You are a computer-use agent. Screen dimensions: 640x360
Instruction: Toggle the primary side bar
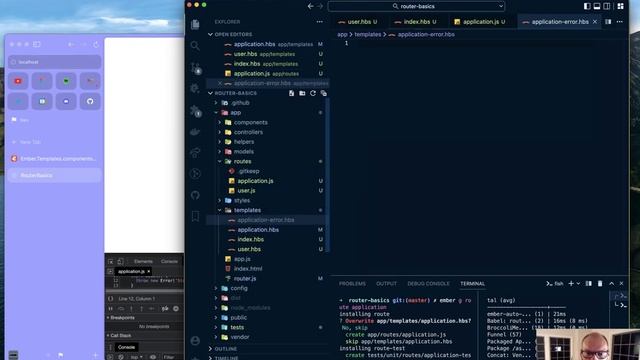click(x=587, y=6)
